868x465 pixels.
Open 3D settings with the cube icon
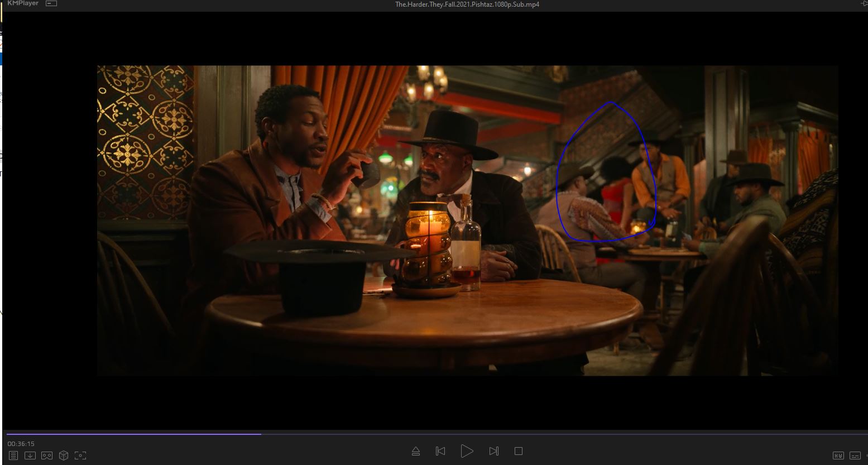(x=64, y=456)
